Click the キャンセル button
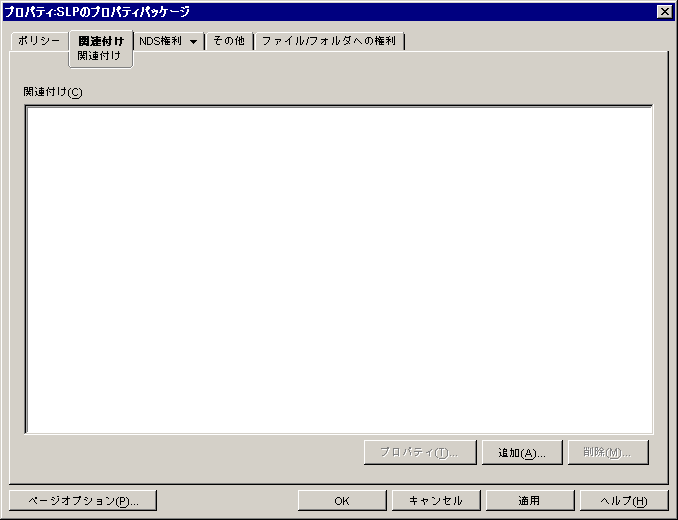 pyautogui.click(x=436, y=501)
